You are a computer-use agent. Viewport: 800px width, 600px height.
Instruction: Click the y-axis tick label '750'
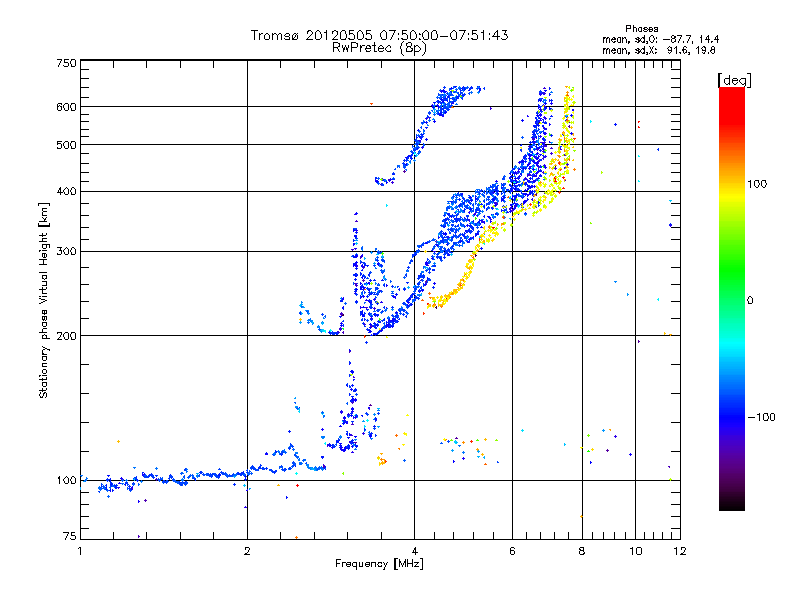click(66, 63)
